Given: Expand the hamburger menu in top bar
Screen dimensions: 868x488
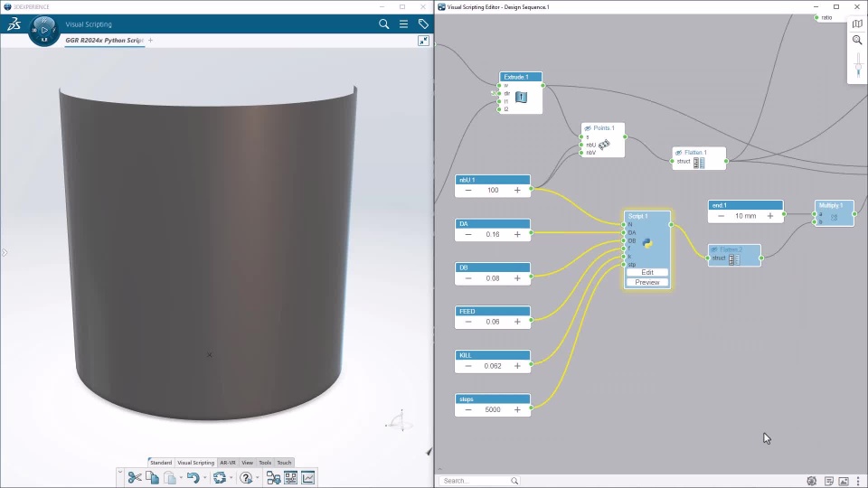Looking at the screenshot, I should click(404, 24).
